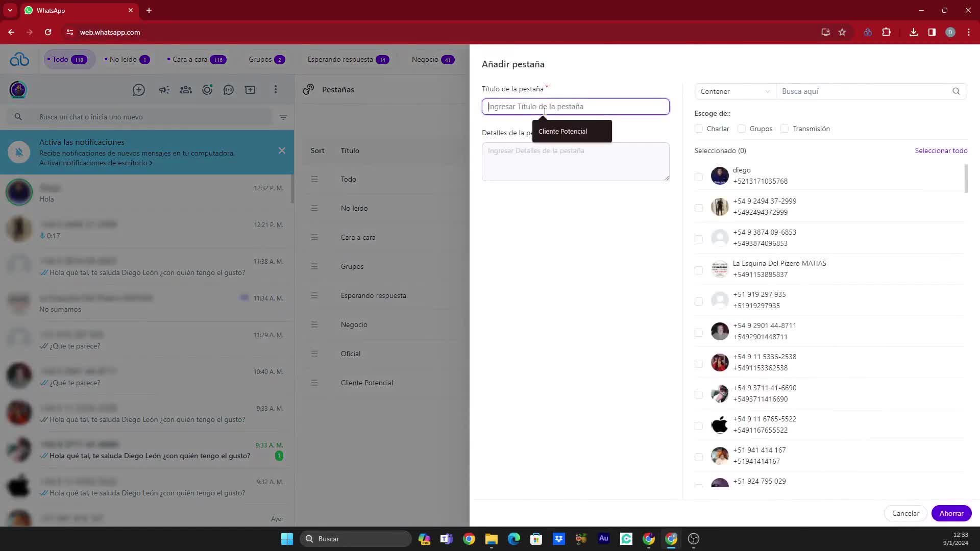The height and width of the screenshot is (551, 980).
Task: Click the muted bell notification icon
Action: click(19, 152)
